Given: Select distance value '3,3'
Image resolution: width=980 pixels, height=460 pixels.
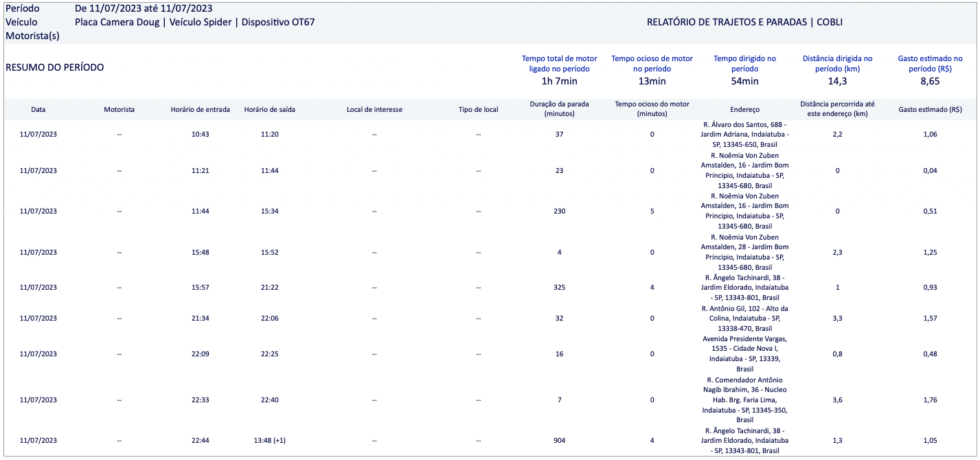Looking at the screenshot, I should pos(837,318).
